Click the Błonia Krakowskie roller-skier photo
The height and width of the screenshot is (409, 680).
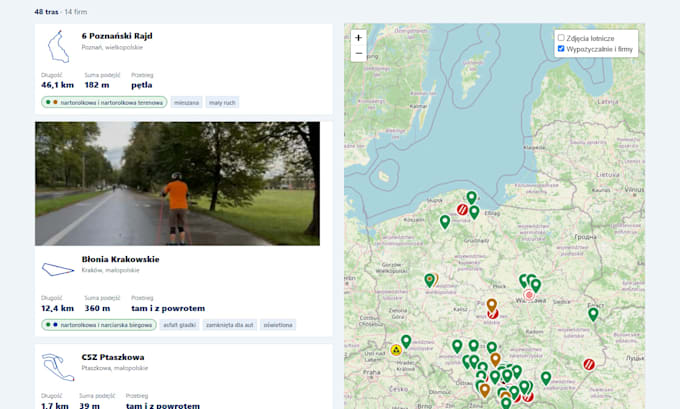[x=177, y=183]
